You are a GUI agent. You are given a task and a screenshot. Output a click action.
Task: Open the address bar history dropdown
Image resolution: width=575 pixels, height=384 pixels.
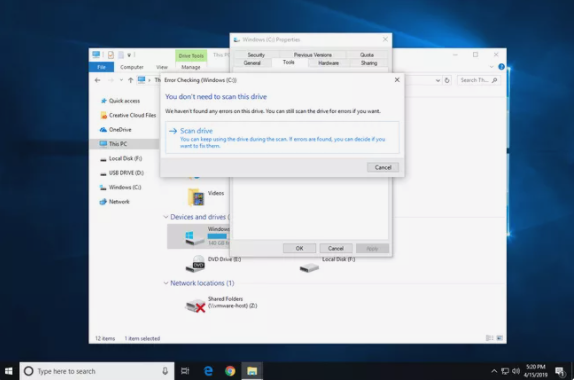[x=437, y=80]
